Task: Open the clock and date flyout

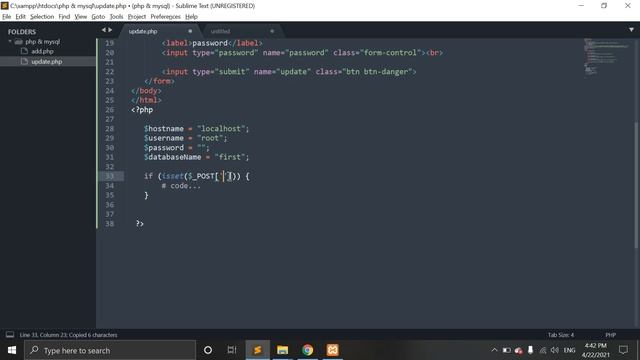Action: pyautogui.click(x=596, y=350)
